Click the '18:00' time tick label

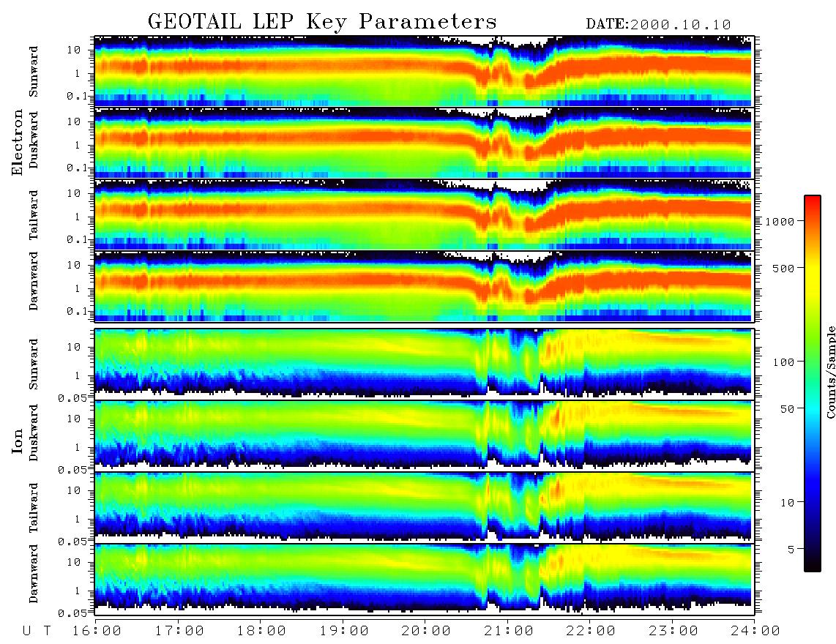click(261, 632)
